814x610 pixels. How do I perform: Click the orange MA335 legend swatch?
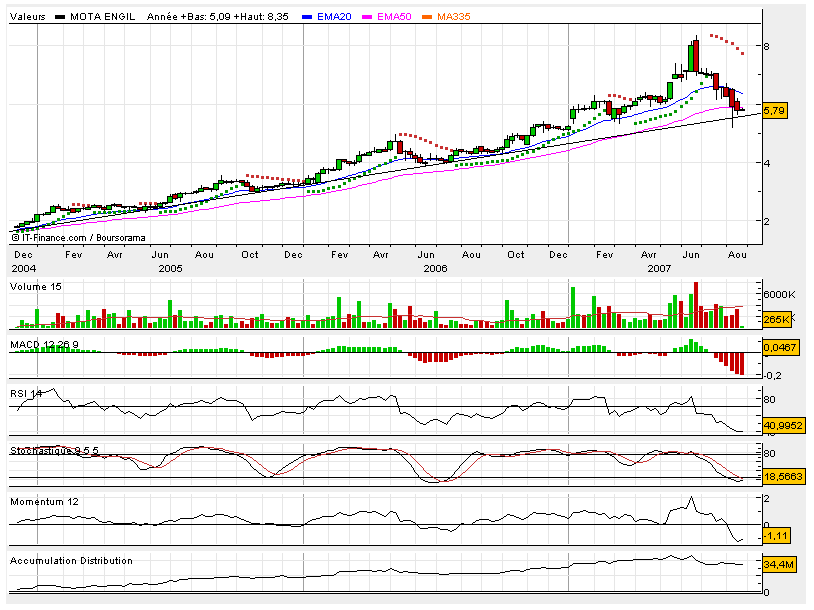click(x=427, y=17)
